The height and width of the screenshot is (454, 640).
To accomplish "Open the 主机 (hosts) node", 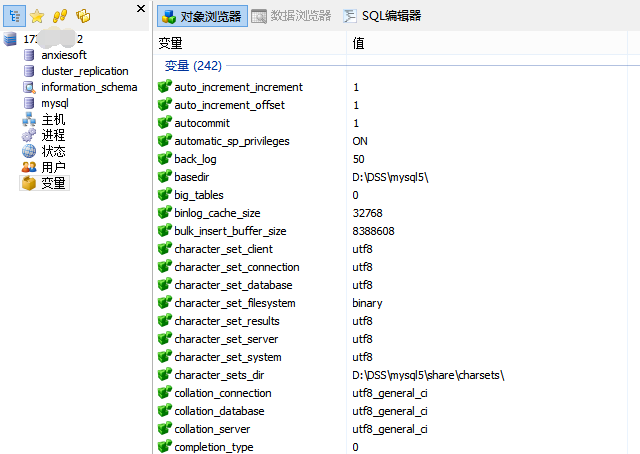I will click(53, 119).
